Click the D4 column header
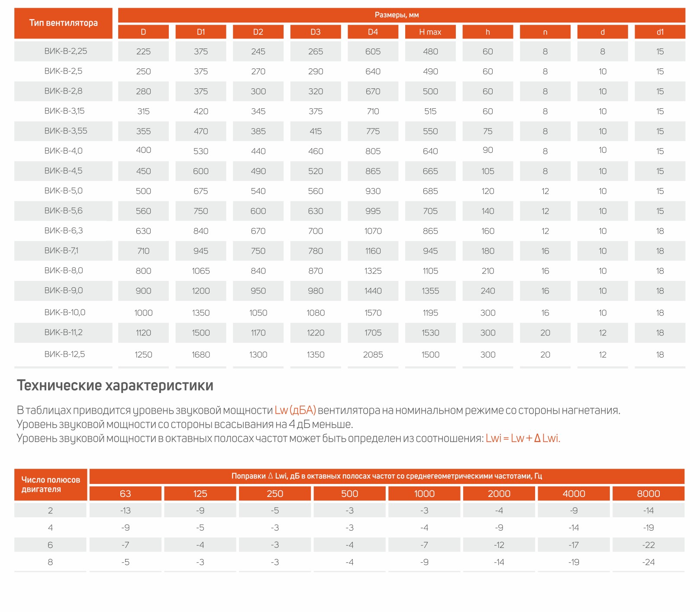 click(x=373, y=32)
